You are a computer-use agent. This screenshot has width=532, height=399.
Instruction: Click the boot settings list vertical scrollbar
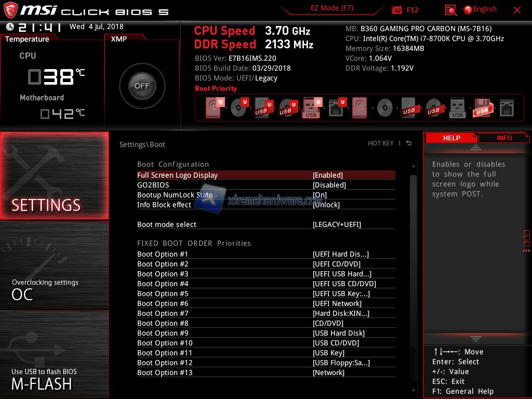pos(414,260)
